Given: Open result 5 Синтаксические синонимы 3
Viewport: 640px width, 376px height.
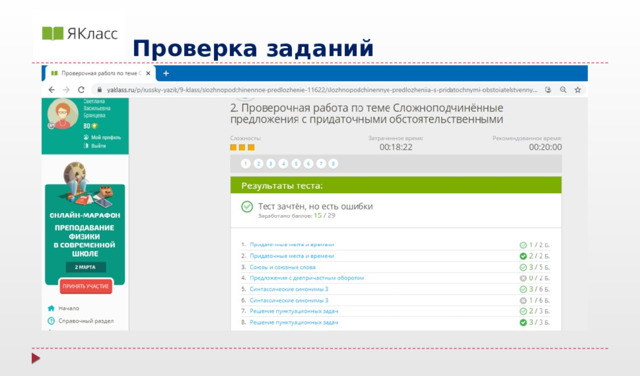Looking at the screenshot, I should tap(289, 289).
